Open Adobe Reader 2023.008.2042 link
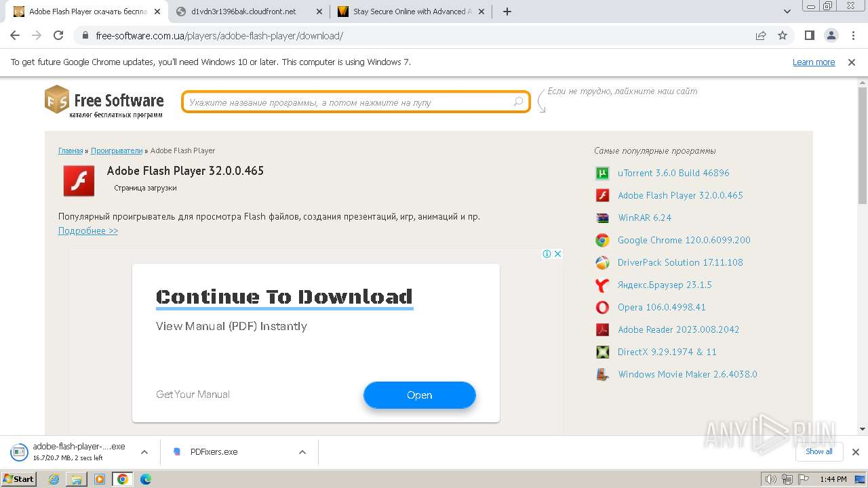868x488 pixels. click(x=678, y=329)
